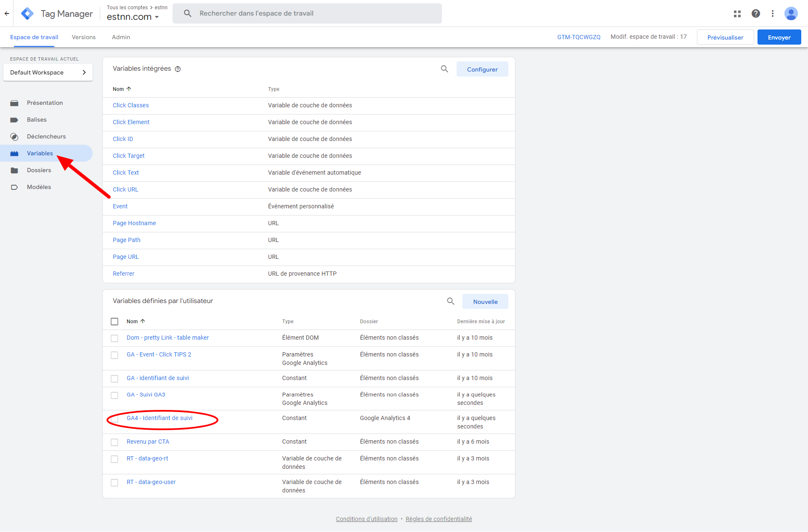Tick checkbox for Dom - pretty Link variable
Screen dimensions: 808x532
[x=114, y=338]
